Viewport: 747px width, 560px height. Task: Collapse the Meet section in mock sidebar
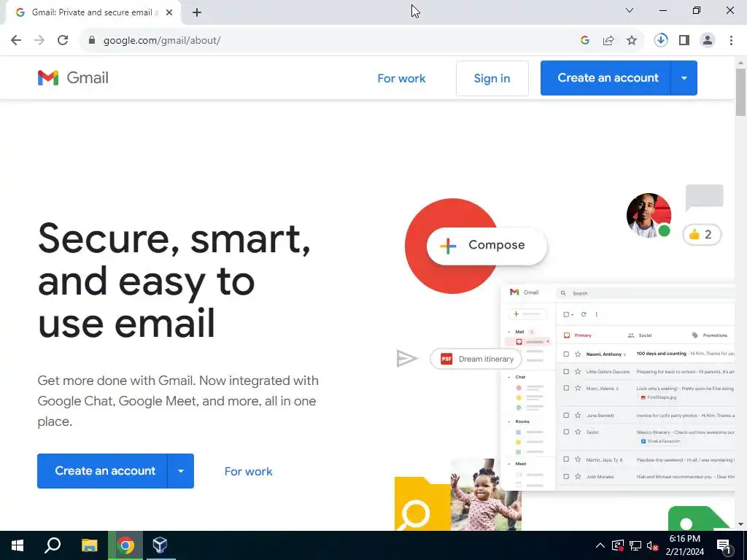pos(508,464)
